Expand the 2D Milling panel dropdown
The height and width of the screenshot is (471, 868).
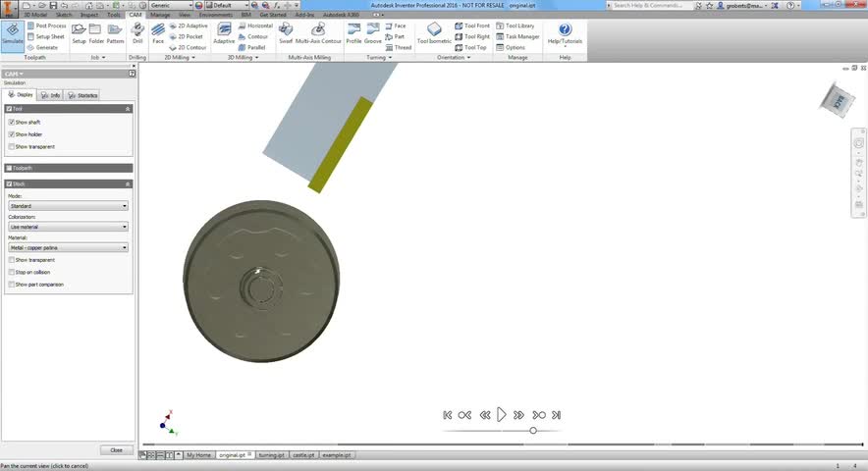[180, 58]
